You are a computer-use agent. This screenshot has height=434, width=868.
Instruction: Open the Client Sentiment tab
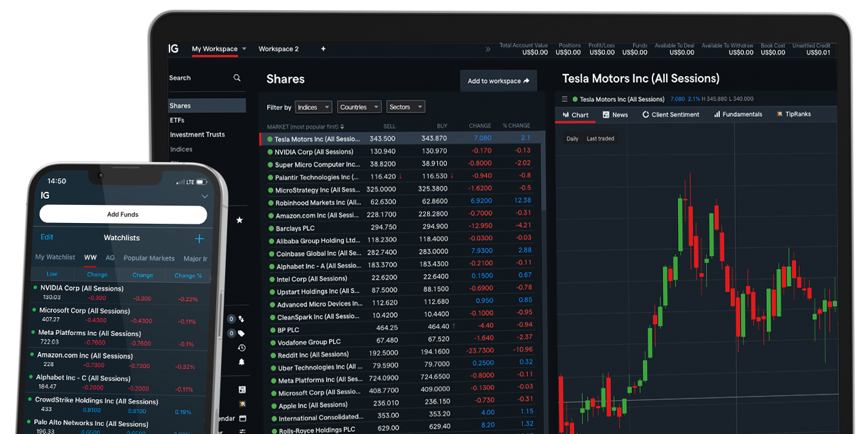[671, 115]
